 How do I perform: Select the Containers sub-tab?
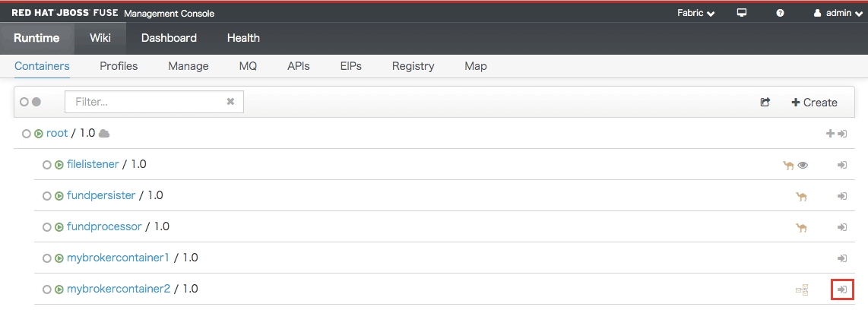(x=42, y=66)
